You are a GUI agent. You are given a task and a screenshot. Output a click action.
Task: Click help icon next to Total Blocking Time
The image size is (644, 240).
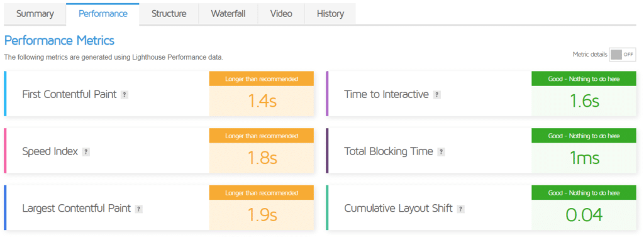point(441,152)
